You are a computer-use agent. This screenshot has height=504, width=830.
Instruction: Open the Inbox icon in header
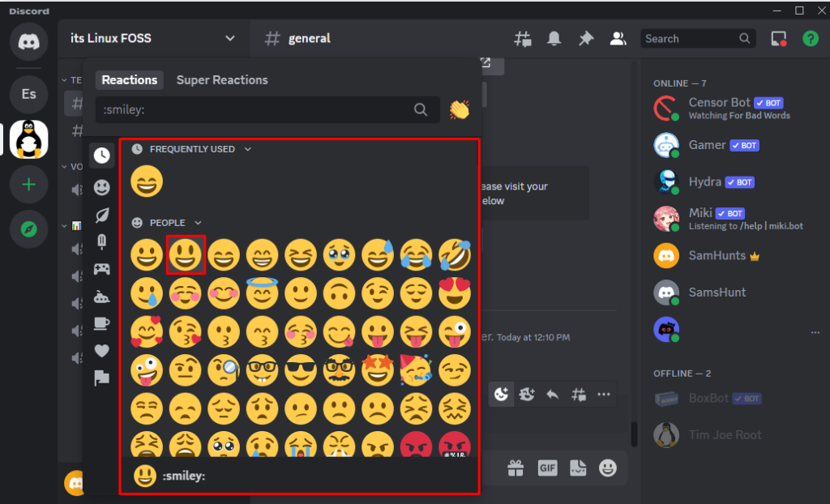(x=779, y=39)
